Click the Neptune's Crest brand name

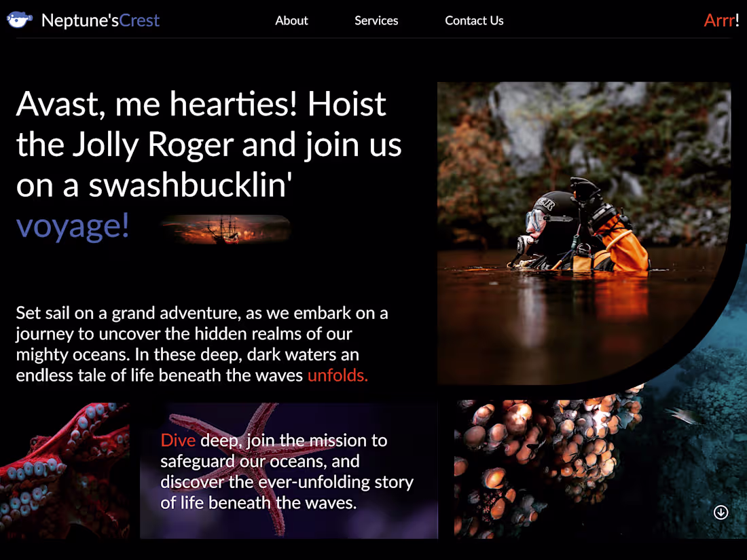coord(101,20)
